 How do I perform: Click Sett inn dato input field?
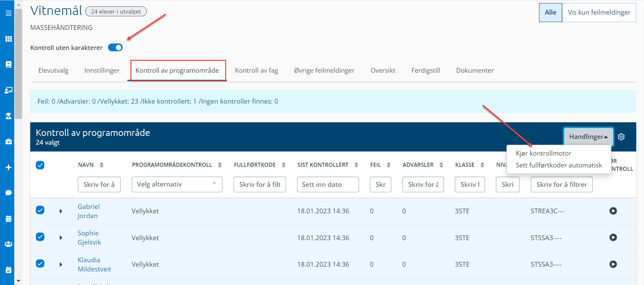pyautogui.click(x=328, y=184)
